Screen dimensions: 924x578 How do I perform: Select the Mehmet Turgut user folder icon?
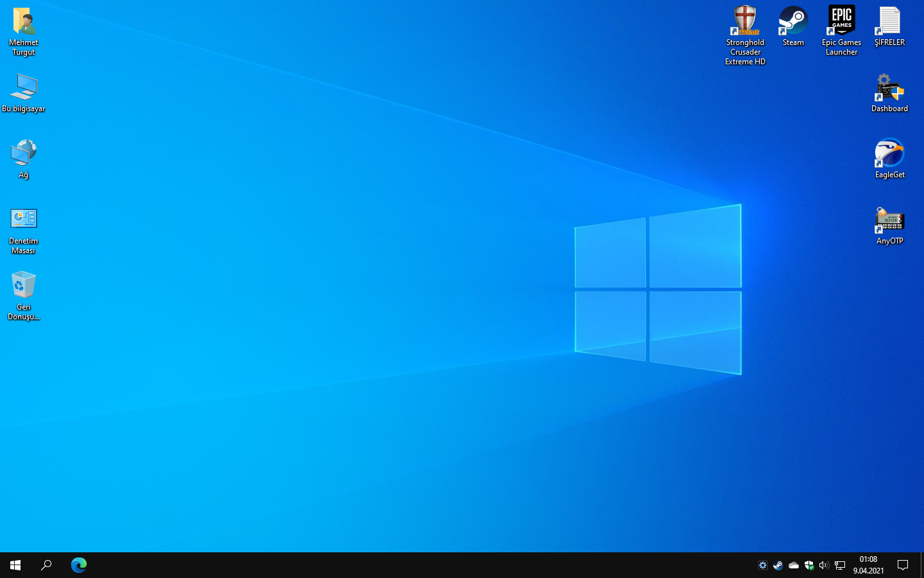[x=24, y=31]
